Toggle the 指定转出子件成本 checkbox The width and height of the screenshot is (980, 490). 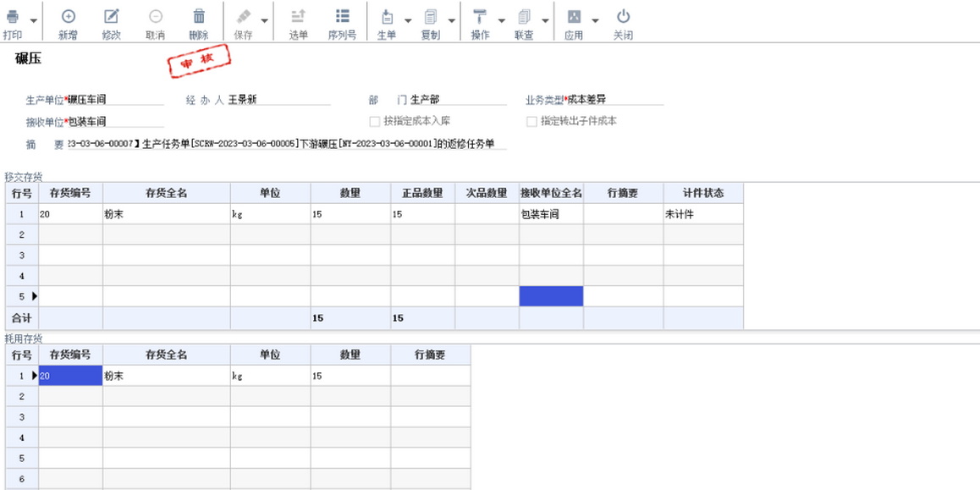[532, 121]
